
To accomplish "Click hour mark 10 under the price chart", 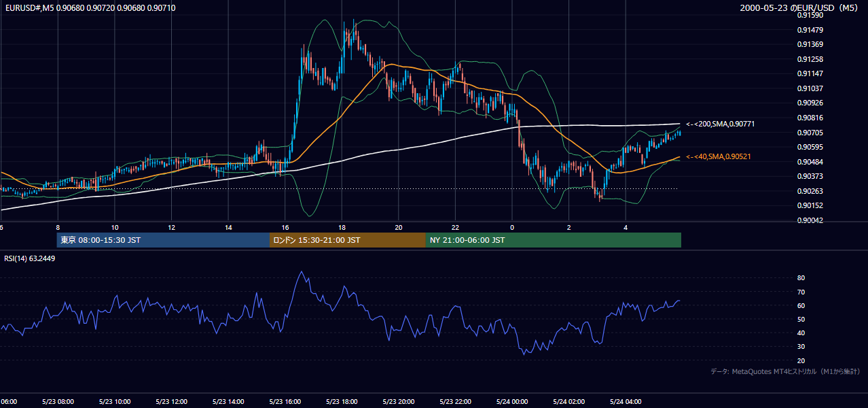I will [x=115, y=227].
